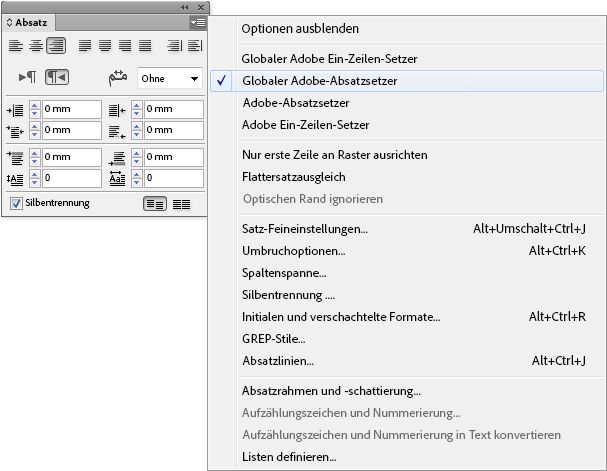Screen dimensions: 607x471
Task: Justify text with last line centered
Action: coord(105,46)
